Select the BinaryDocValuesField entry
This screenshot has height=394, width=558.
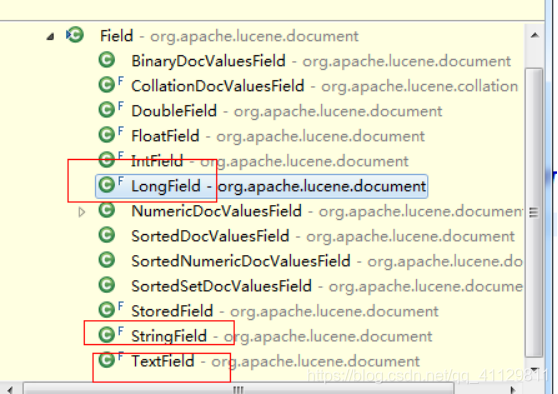[x=321, y=61]
